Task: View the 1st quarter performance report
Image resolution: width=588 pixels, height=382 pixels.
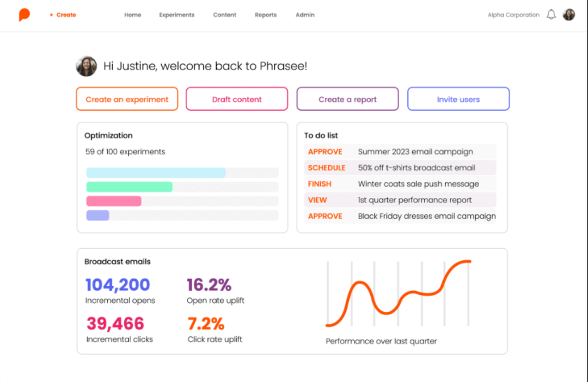Action: point(317,200)
